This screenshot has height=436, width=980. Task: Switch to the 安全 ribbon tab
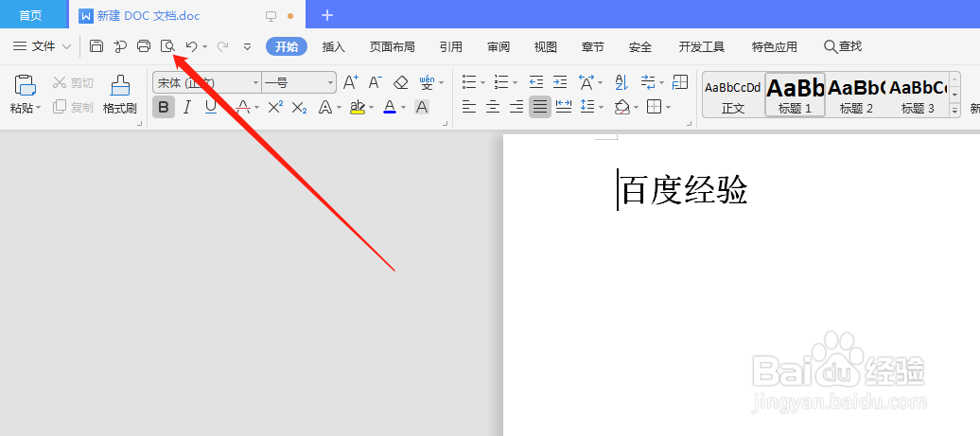pos(640,46)
